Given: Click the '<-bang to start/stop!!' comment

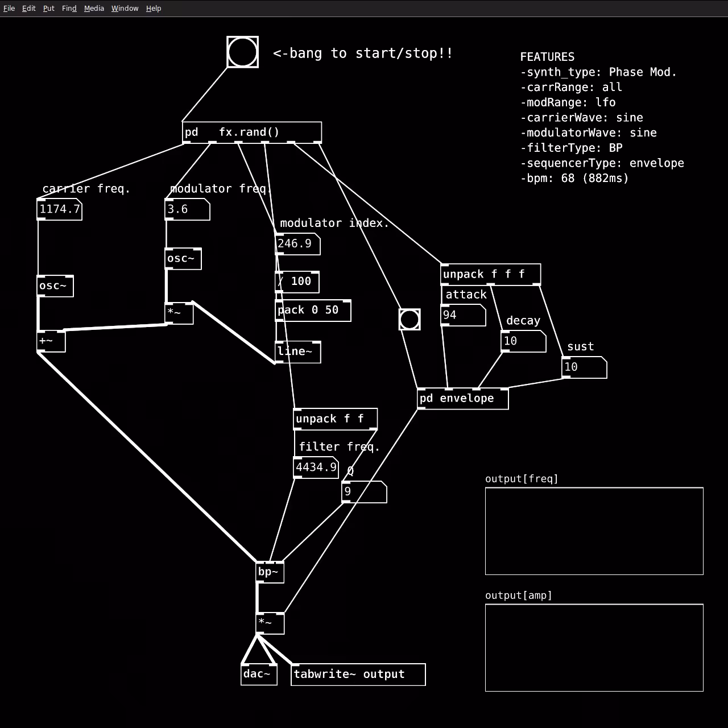Looking at the screenshot, I should pos(363,53).
